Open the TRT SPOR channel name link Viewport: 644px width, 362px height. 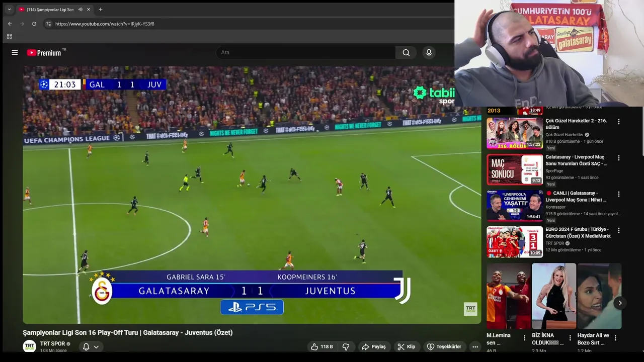point(53,344)
